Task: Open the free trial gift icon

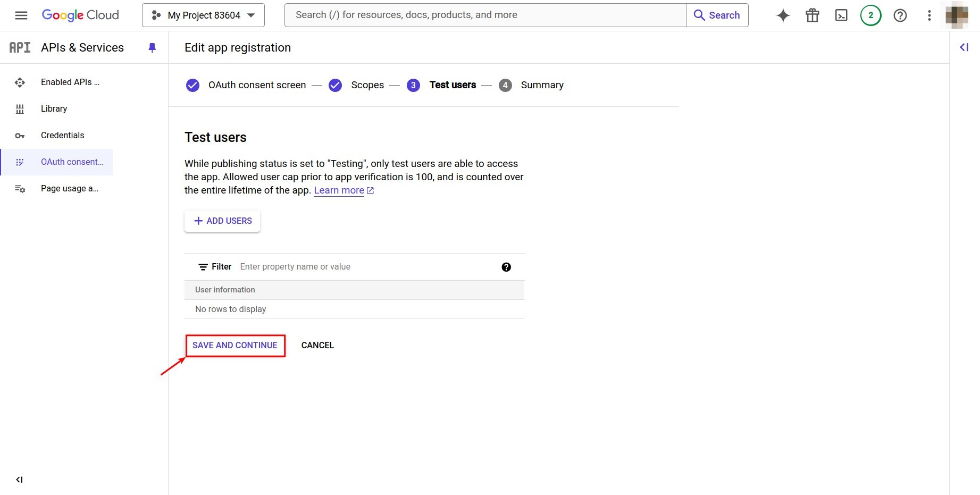Action: coord(811,15)
